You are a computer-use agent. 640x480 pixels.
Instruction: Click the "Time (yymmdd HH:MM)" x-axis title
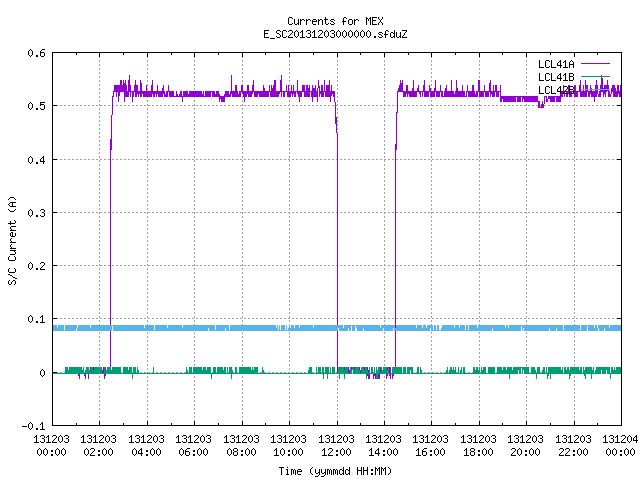pos(335,471)
